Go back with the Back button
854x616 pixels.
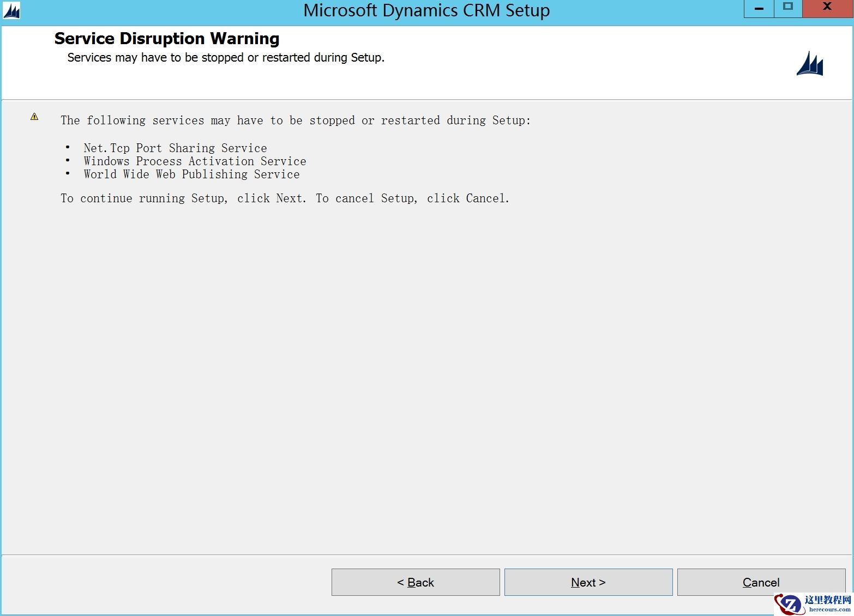pos(416,582)
